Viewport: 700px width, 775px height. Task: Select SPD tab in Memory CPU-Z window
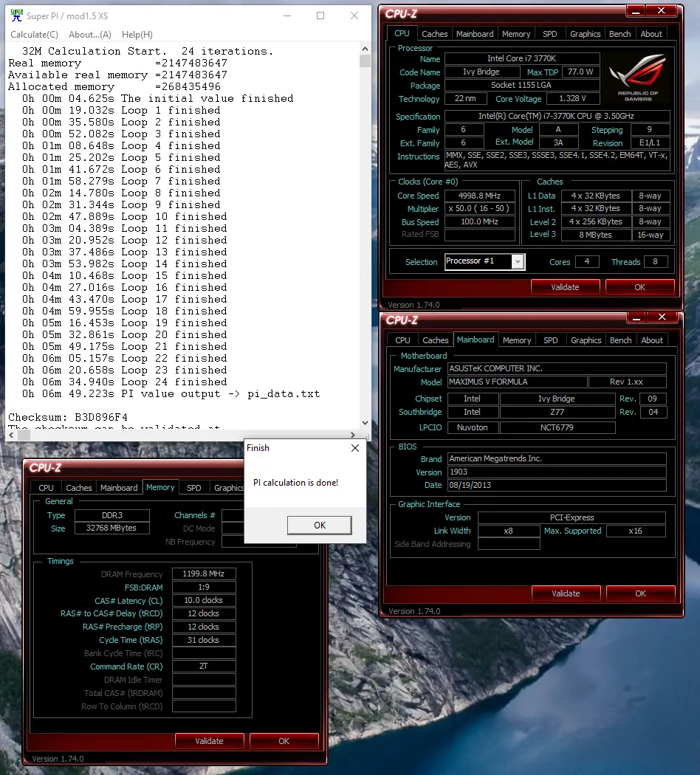[193, 488]
